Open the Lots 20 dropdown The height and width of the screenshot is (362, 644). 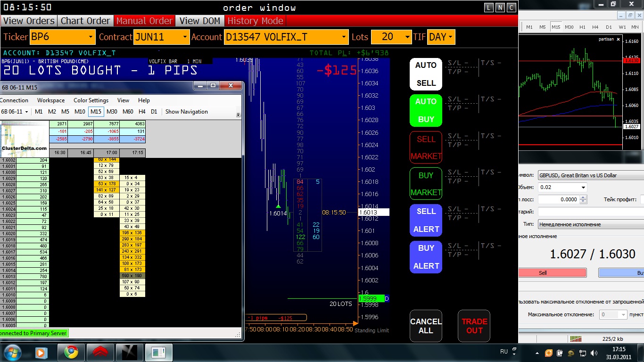[x=407, y=37]
